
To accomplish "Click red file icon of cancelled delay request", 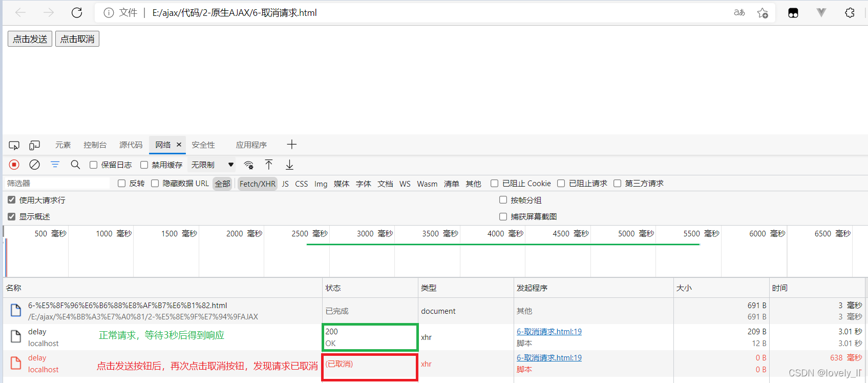I will pyautogui.click(x=16, y=363).
